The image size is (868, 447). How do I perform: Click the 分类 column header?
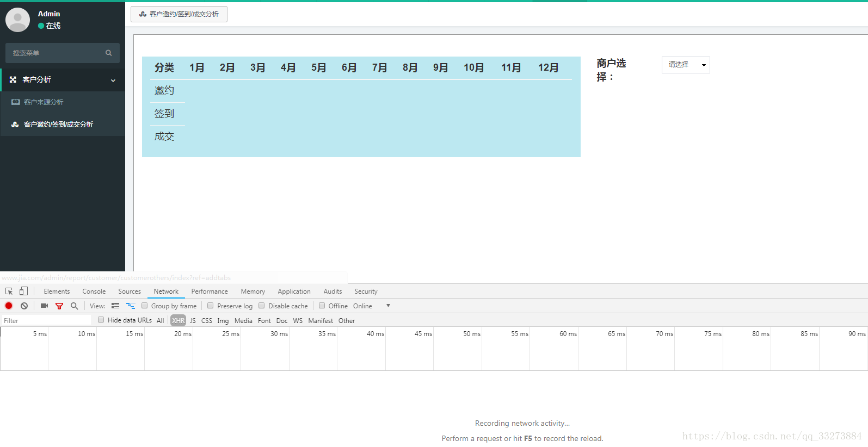[x=164, y=67]
